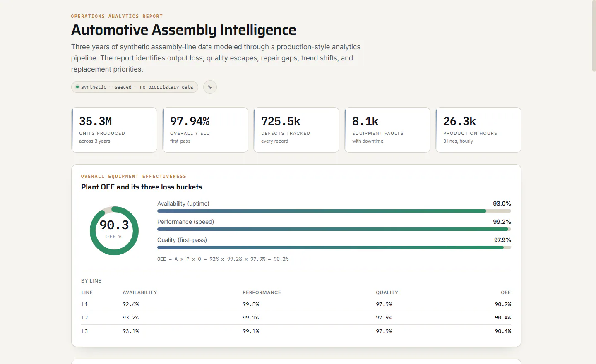596x364 pixels.
Task: Click the 90.3 OEE donut gauge
Action: pyautogui.click(x=114, y=231)
